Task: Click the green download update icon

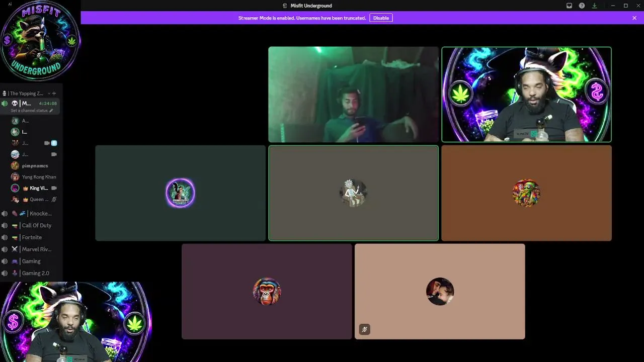Action: pyautogui.click(x=594, y=6)
